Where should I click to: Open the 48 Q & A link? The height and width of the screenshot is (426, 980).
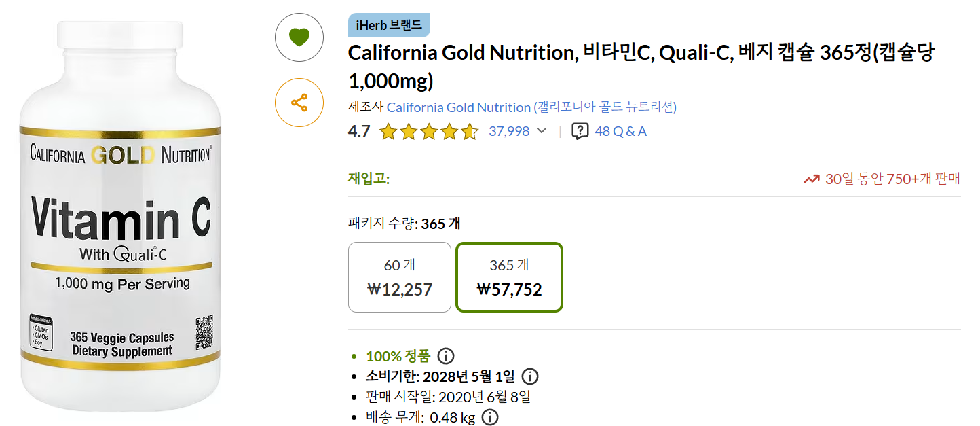click(x=620, y=131)
